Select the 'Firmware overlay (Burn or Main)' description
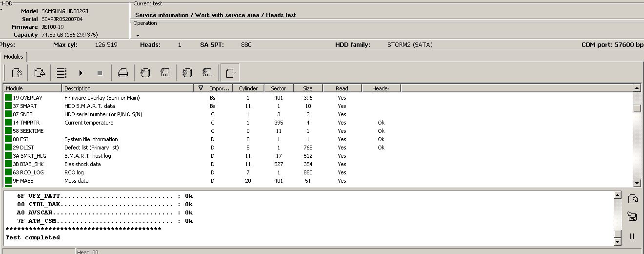The image size is (644, 254). [102, 98]
